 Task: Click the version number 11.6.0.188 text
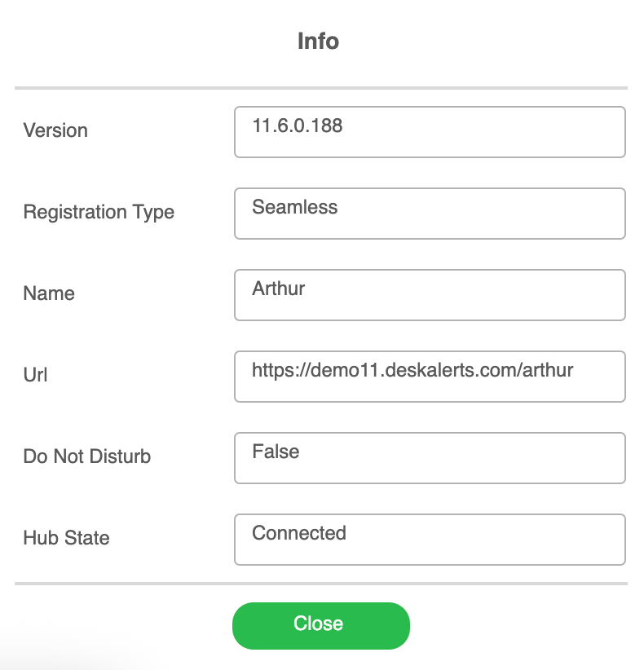point(298,126)
